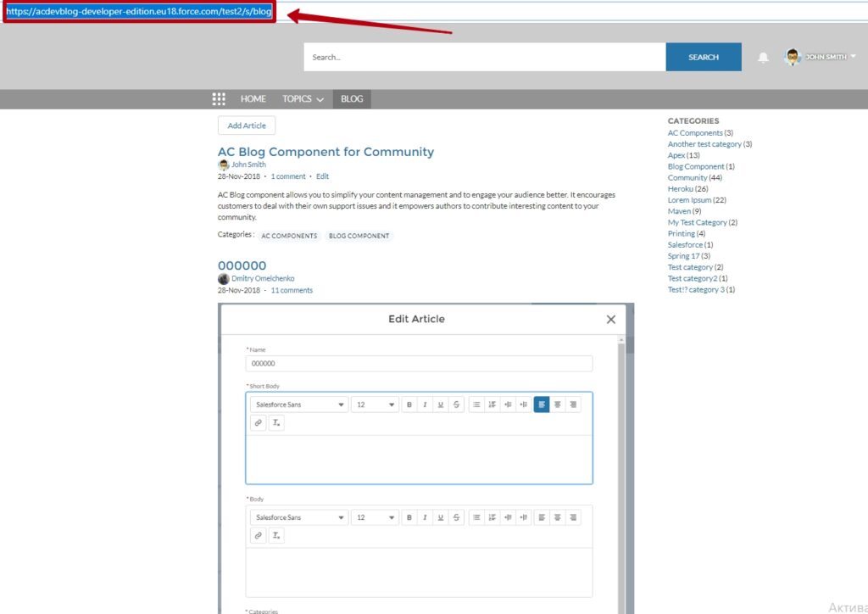Open Dmitry Omelchenko author link
The width and height of the screenshot is (868, 614).
(x=263, y=278)
